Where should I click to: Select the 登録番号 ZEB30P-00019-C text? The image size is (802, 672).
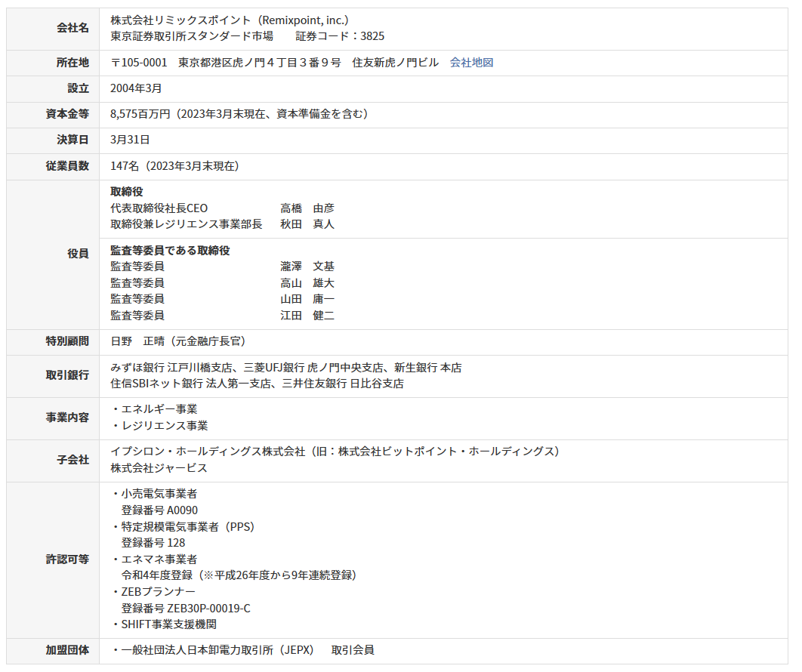tap(186, 609)
